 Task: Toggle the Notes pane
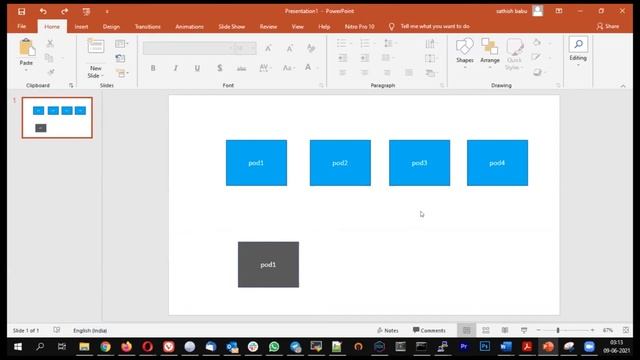pos(387,330)
